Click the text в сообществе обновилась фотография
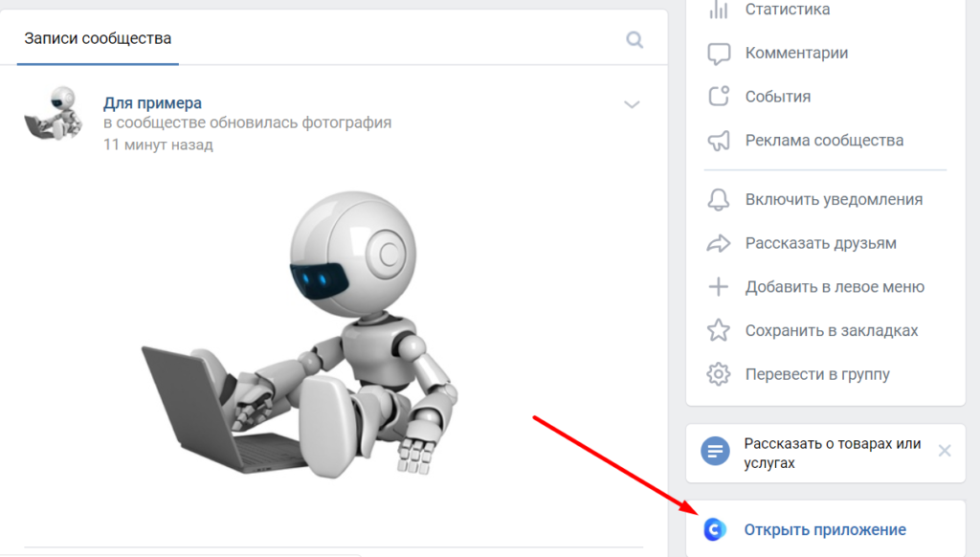This screenshot has width=980, height=557. point(248,123)
